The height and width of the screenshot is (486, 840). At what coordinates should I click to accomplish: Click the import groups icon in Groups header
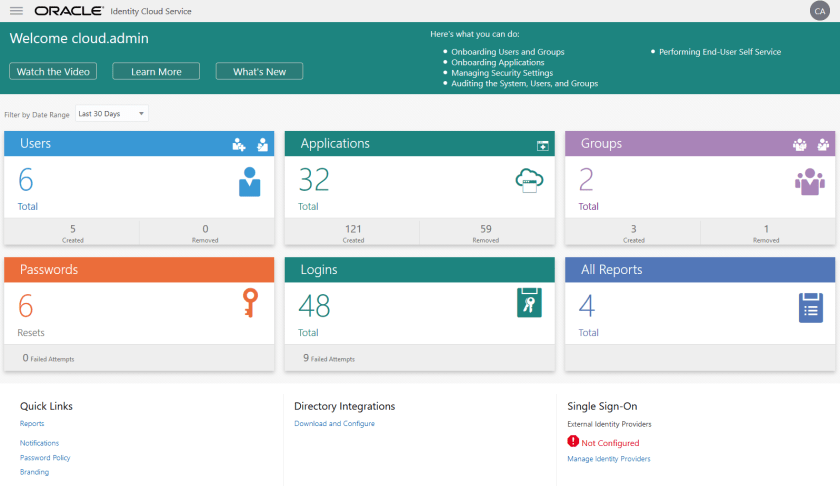tap(823, 145)
